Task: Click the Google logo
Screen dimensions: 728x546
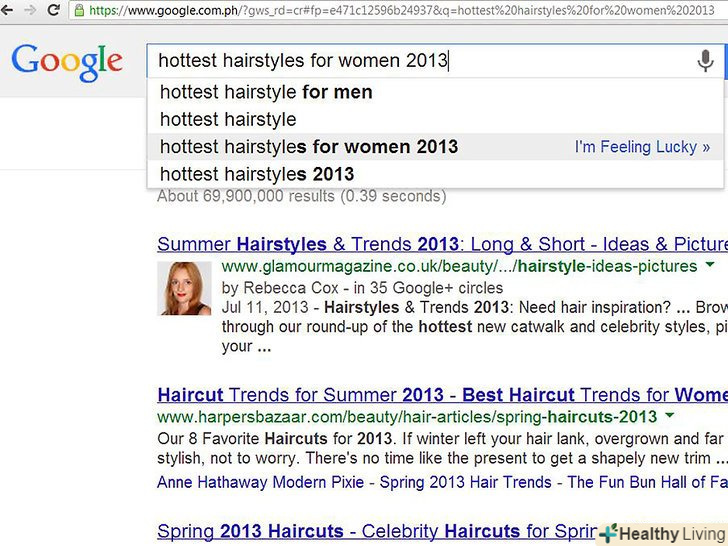Action: 67,63
